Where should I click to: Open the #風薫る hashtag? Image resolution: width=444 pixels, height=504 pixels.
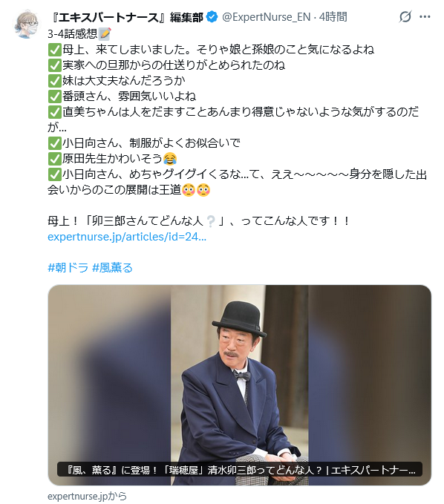112,268
